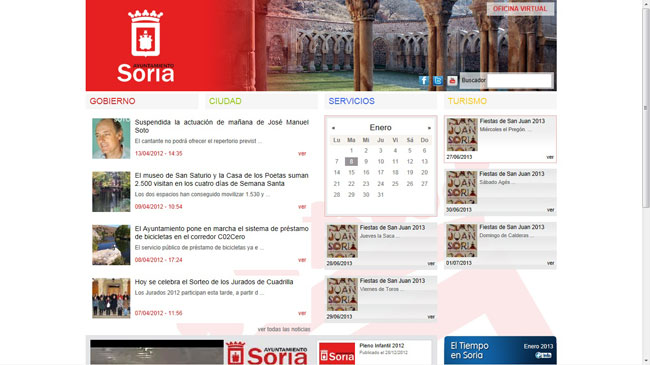The image size is (650, 365).
Task: Go to next month in calendar
Action: point(429,128)
